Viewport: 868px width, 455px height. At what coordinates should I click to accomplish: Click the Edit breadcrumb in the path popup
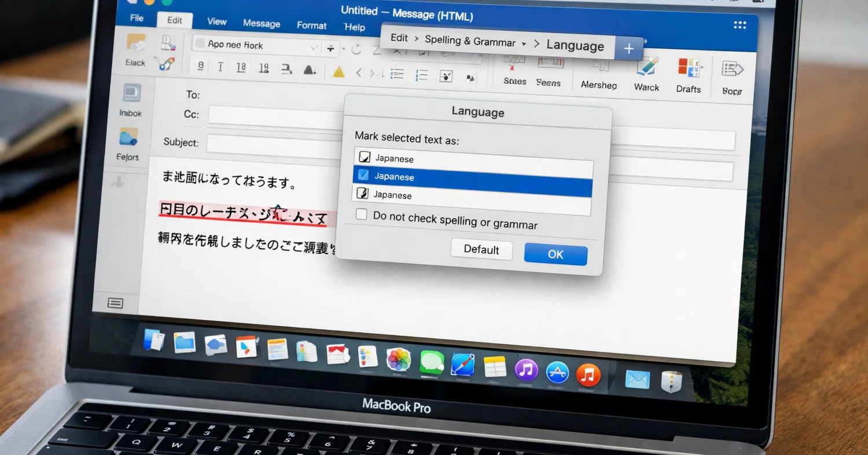point(399,38)
